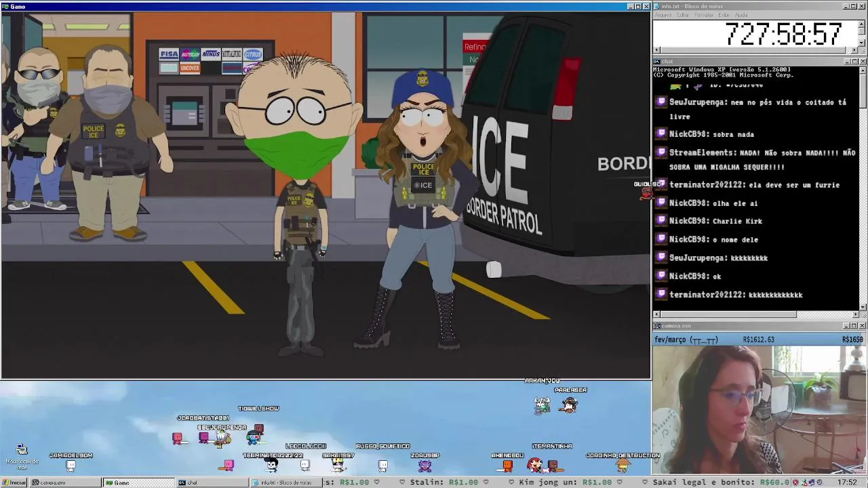Click the console icon in chat title bar
This screenshot has height=488, width=868.
tap(657, 62)
